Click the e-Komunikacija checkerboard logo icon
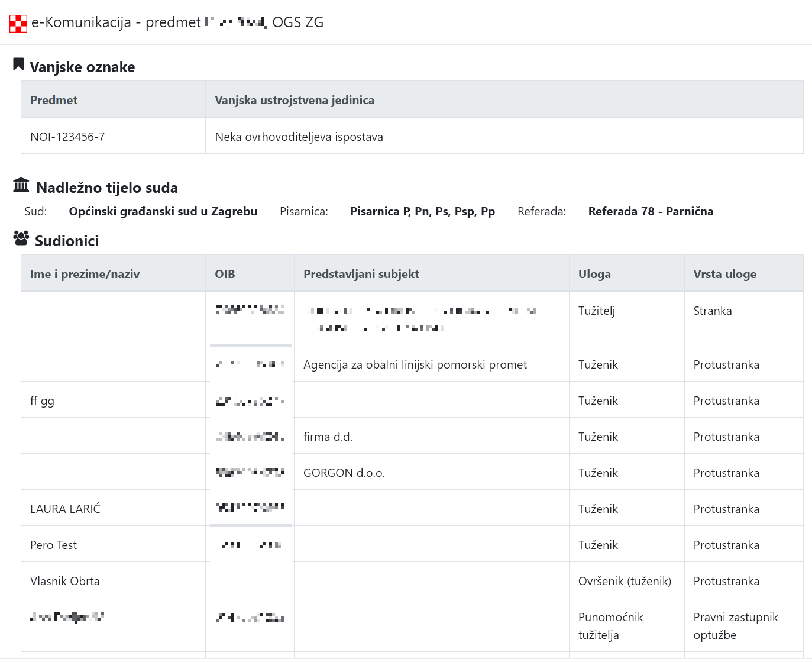This screenshot has width=812, height=662. (x=18, y=23)
